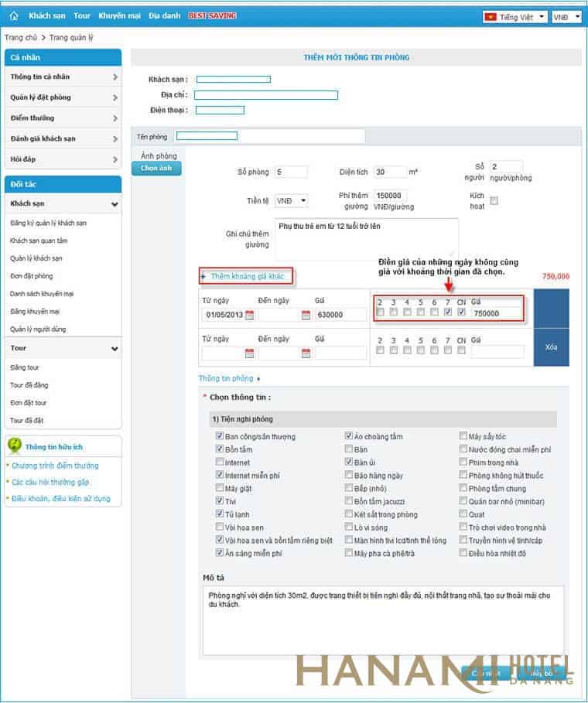
Task: Open calendar for second row Từ ngày
Action: [249, 353]
